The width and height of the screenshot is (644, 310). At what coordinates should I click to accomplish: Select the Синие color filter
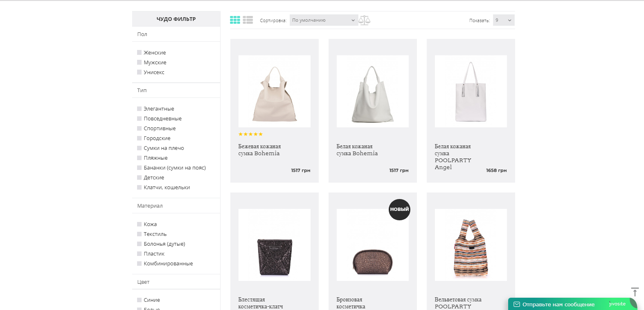point(140,300)
